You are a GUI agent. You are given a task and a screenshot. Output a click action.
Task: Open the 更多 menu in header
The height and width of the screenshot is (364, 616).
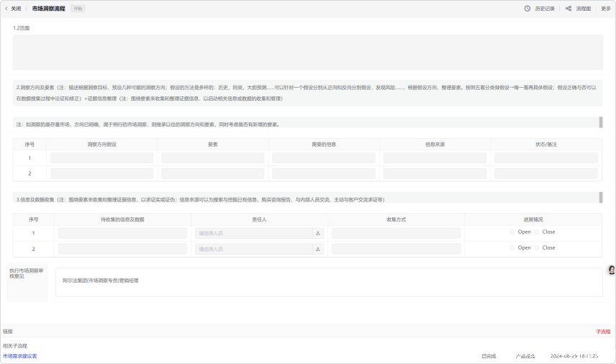pos(605,9)
